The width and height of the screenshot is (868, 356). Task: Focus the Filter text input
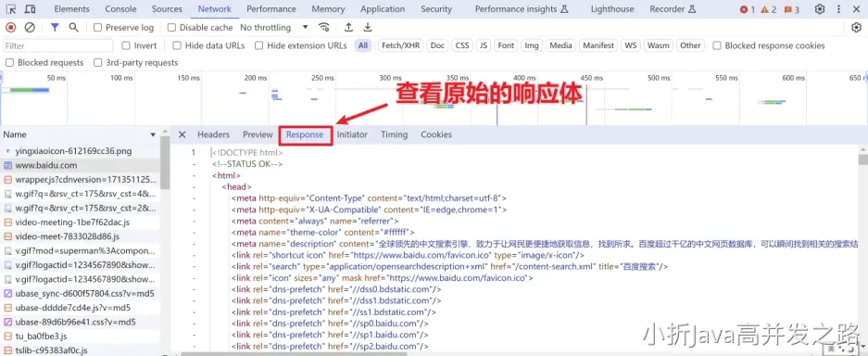coord(57,45)
